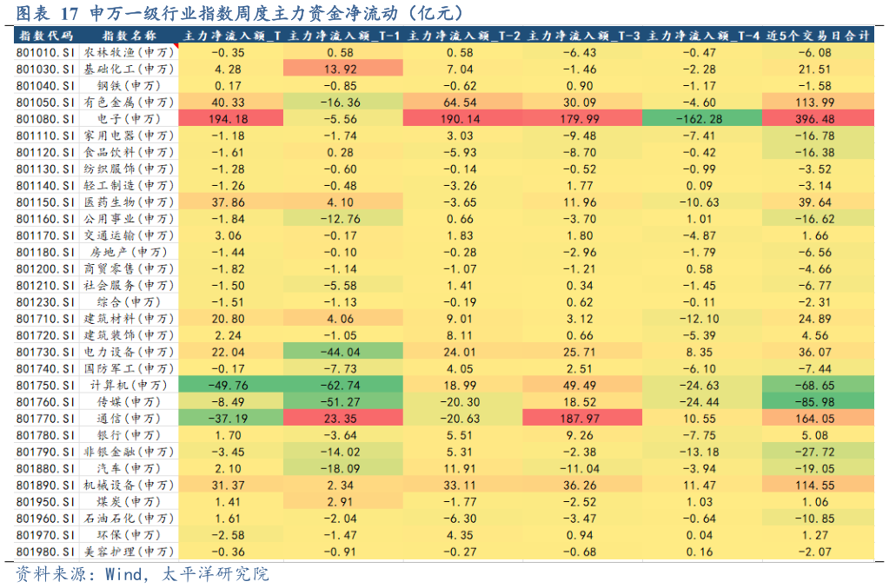
Task: Select the 37.86 value cell
Action: (231, 202)
